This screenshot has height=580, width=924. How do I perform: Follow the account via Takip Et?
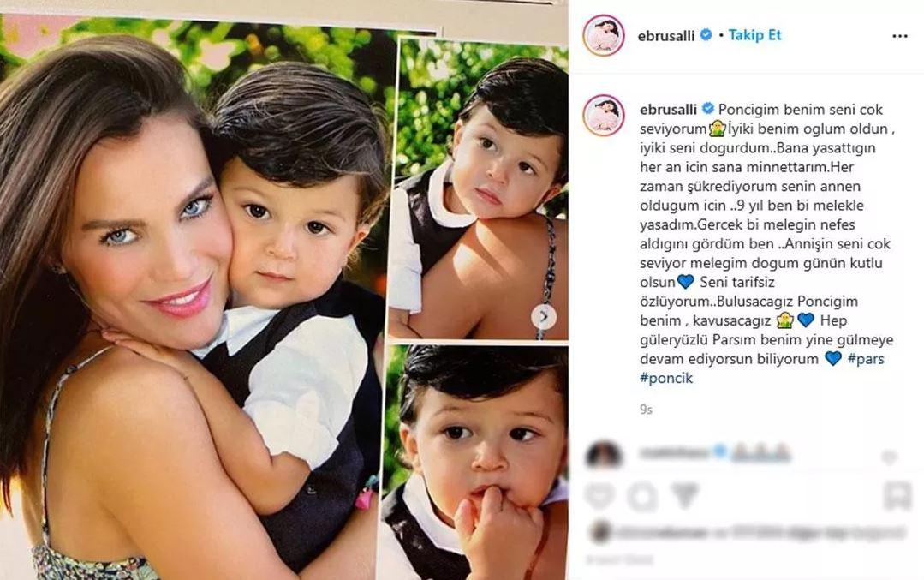click(754, 35)
